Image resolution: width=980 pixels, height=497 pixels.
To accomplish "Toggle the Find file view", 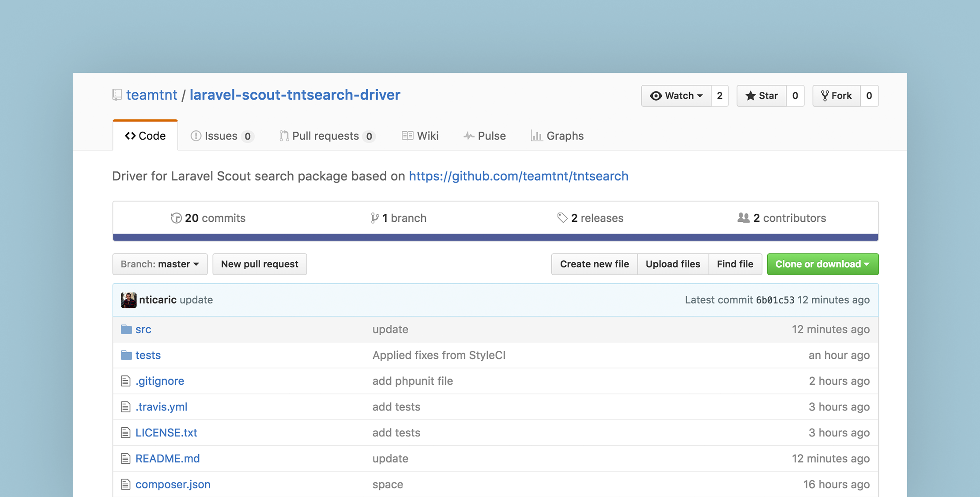I will point(735,264).
